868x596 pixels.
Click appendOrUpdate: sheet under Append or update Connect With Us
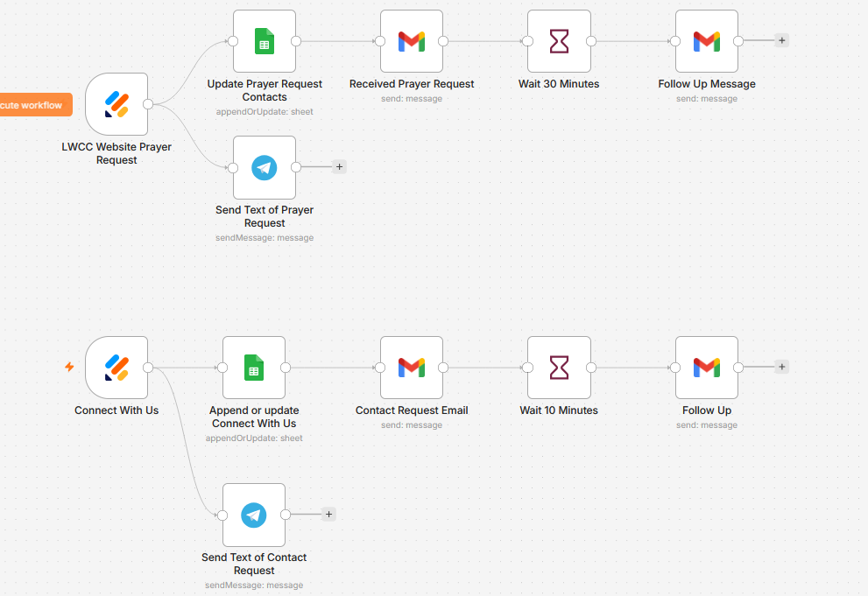pyautogui.click(x=254, y=438)
